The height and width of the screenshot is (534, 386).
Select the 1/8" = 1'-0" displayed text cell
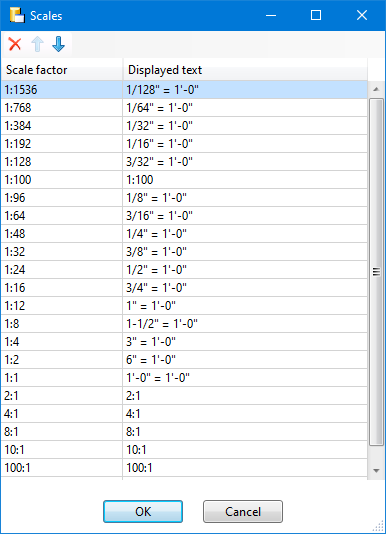(x=245, y=198)
